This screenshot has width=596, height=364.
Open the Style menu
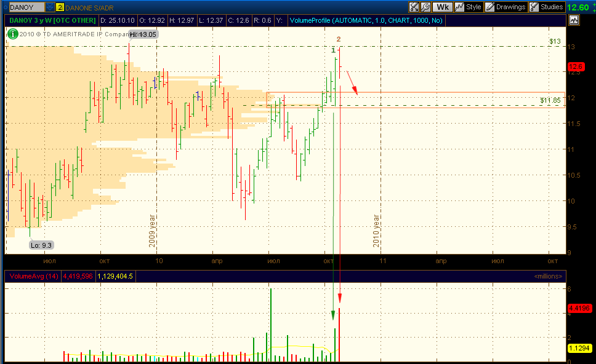469,7
